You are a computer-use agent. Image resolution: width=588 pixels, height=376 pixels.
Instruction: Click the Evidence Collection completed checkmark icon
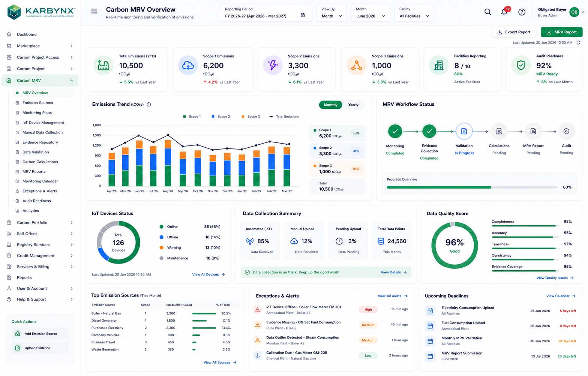[x=429, y=131]
